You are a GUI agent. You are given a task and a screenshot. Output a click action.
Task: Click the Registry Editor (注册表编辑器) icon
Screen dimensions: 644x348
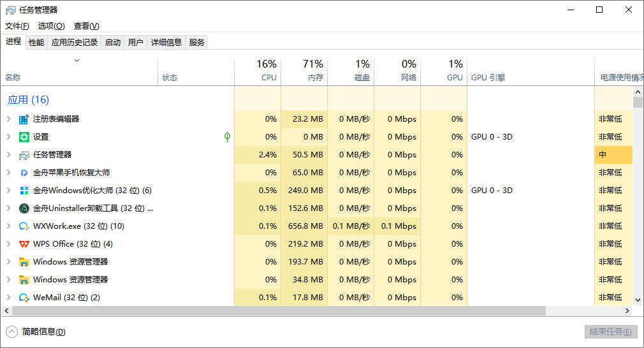24,119
